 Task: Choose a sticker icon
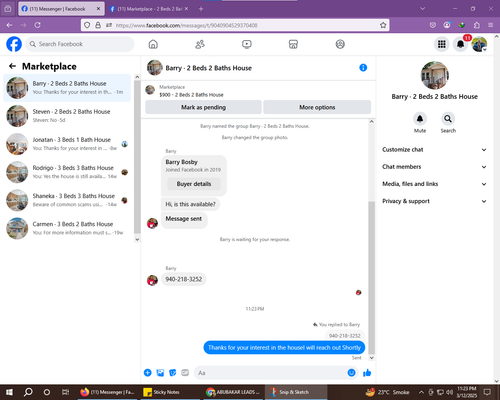(x=173, y=373)
